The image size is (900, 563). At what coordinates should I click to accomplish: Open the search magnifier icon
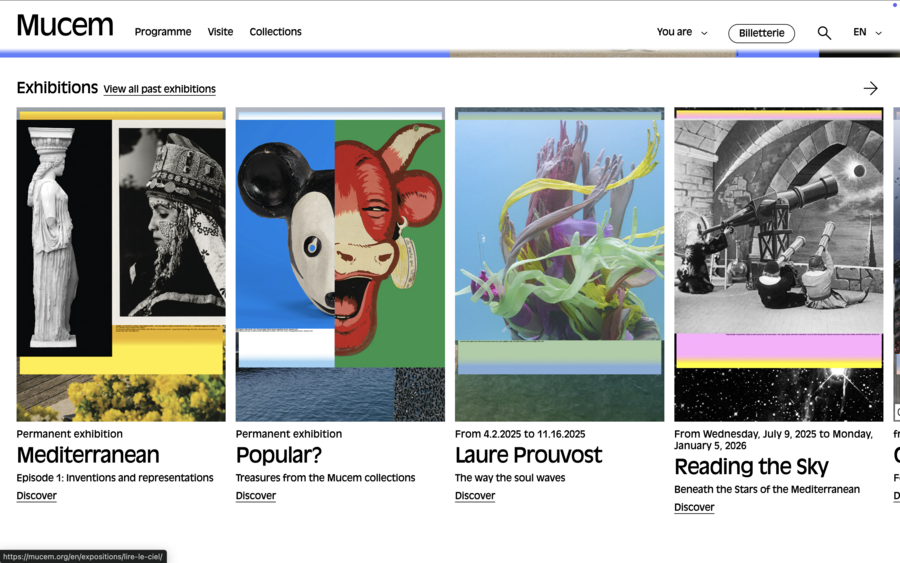click(824, 33)
